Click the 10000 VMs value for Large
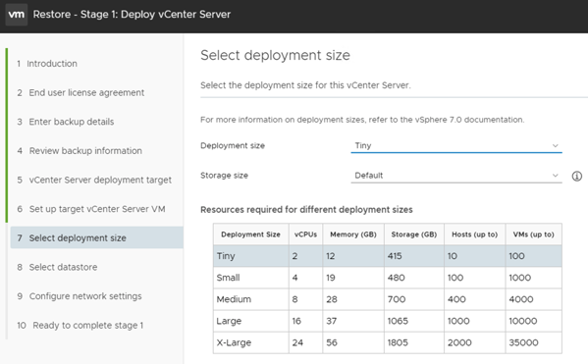 coord(523,321)
